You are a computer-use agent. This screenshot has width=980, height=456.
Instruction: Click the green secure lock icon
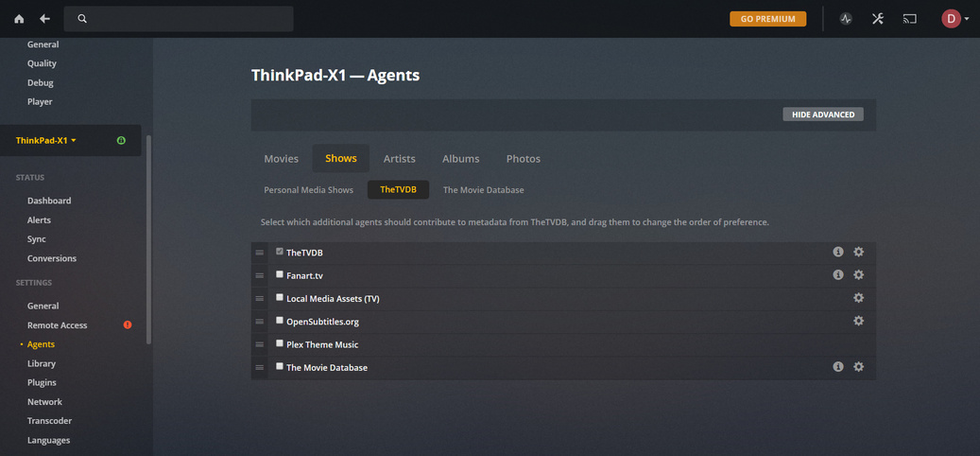click(121, 140)
